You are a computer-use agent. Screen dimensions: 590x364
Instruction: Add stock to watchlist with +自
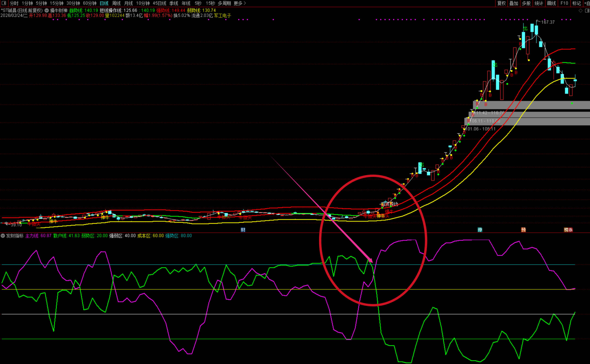point(587,3)
